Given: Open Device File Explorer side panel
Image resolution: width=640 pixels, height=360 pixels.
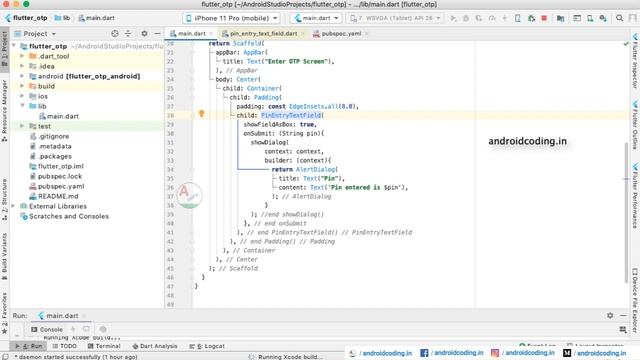Looking at the screenshot, I should (x=635, y=300).
